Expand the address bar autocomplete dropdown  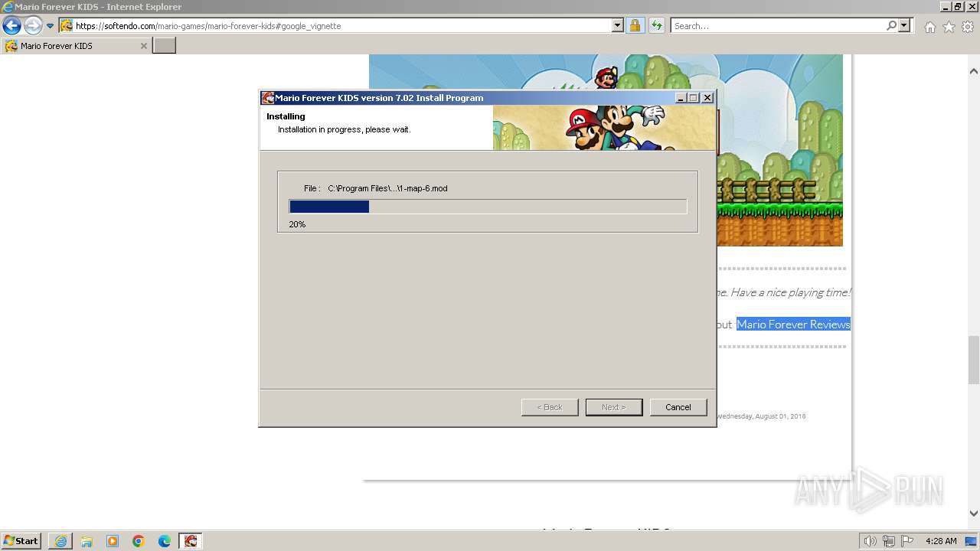618,25
